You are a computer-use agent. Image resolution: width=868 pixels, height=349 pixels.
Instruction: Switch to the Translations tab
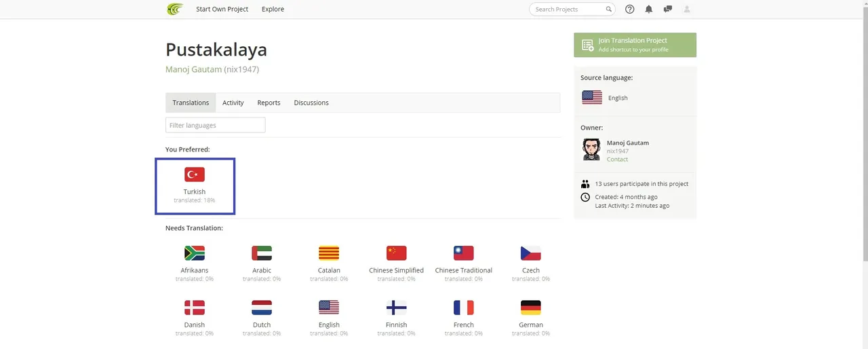[191, 103]
